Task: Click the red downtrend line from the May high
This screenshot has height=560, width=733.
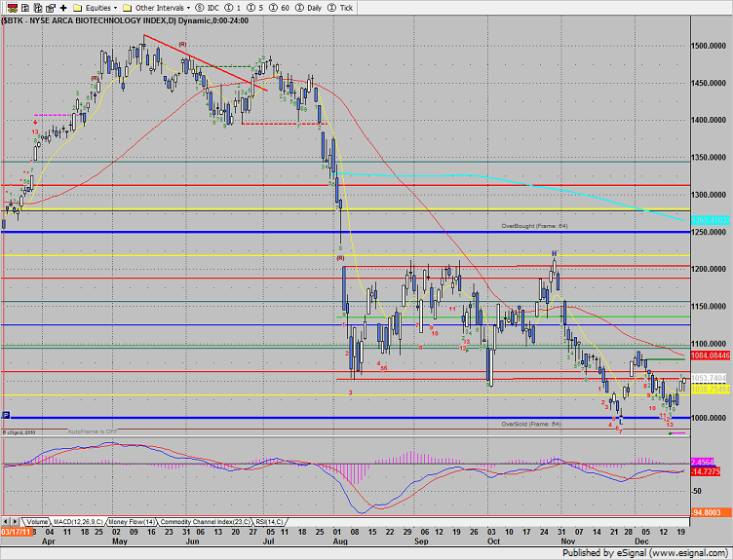Action: click(x=206, y=63)
